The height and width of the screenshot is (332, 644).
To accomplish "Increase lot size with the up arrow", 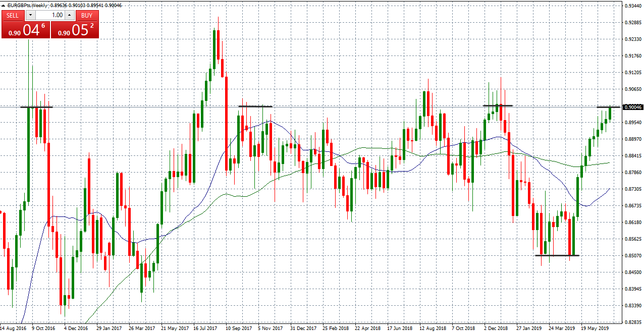I will pyautogui.click(x=69, y=15).
